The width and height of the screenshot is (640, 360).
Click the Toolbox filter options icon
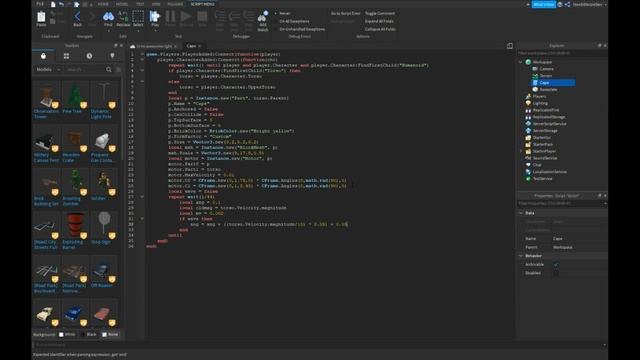coord(119,70)
